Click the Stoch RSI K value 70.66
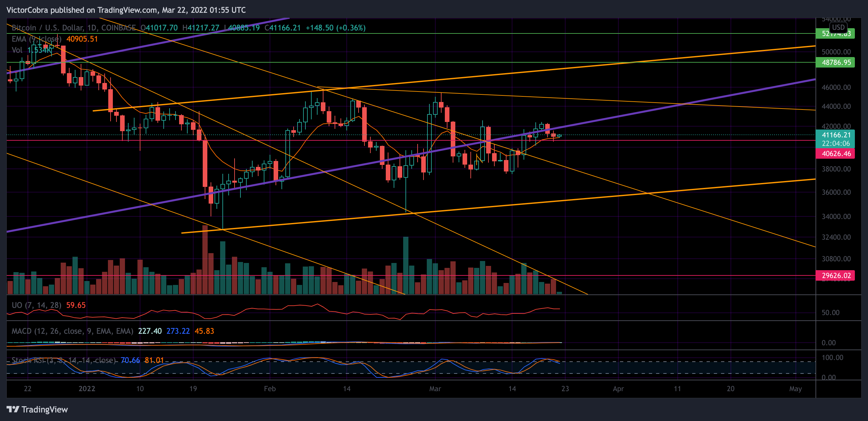 pos(130,360)
